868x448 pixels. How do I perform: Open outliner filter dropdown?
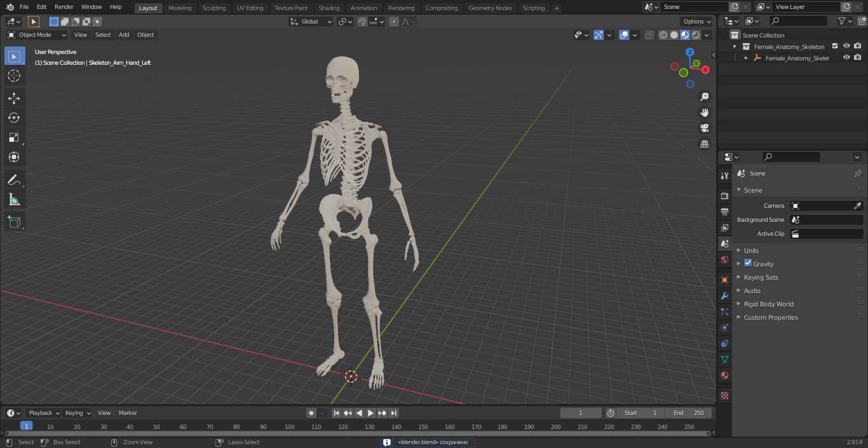tap(844, 21)
